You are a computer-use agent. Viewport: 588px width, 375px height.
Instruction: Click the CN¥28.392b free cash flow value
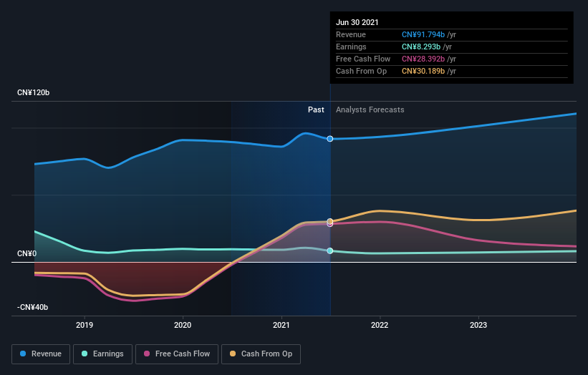423,59
